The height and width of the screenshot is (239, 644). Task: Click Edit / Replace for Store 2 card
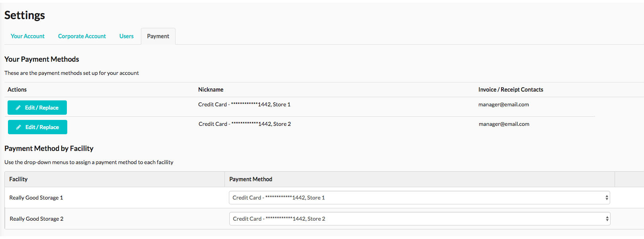pos(37,127)
